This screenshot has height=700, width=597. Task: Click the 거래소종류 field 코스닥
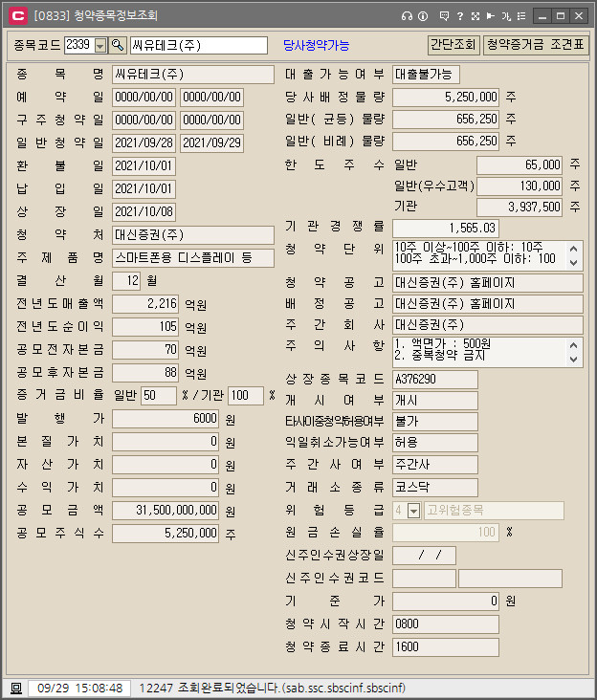pyautogui.click(x=435, y=487)
